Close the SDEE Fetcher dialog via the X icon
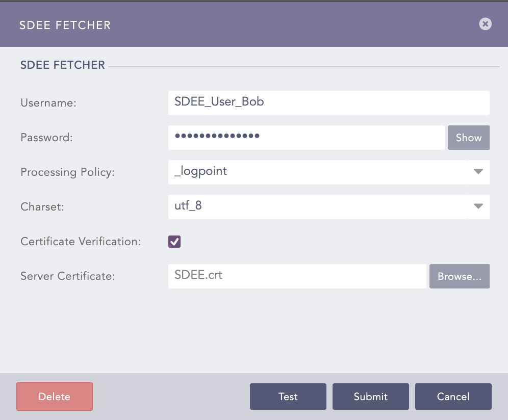 coord(485,24)
